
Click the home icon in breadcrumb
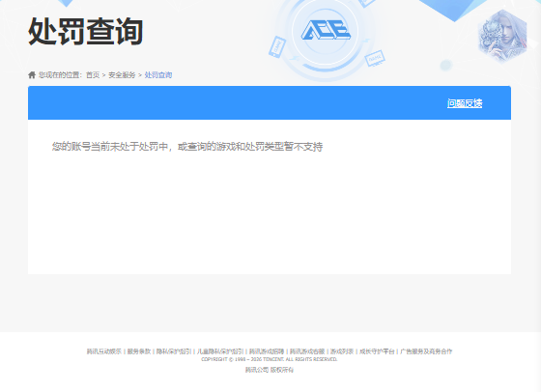pos(32,74)
